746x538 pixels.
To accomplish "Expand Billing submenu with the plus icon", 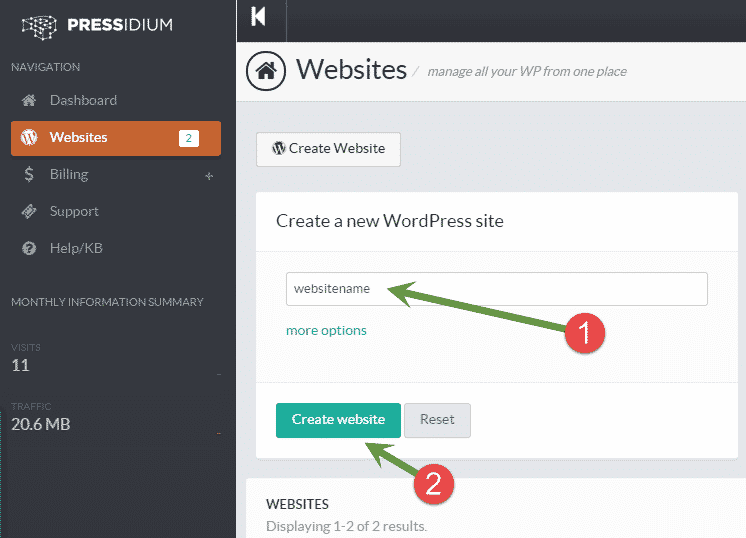I will click(209, 176).
